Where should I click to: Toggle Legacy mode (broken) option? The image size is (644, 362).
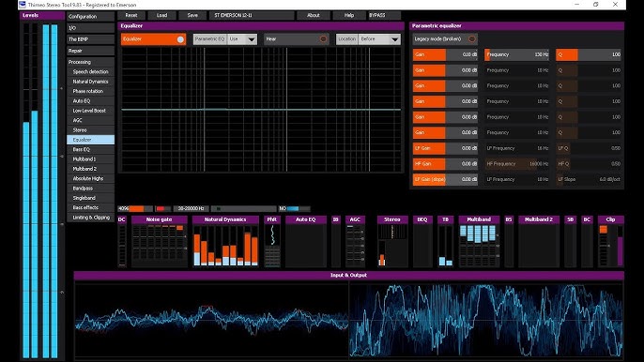coord(445,39)
